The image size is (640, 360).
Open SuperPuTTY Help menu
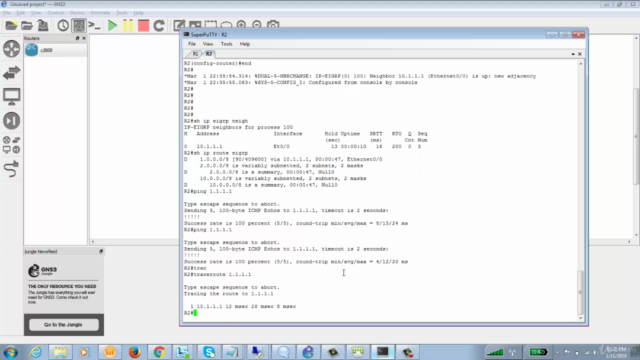click(244, 44)
